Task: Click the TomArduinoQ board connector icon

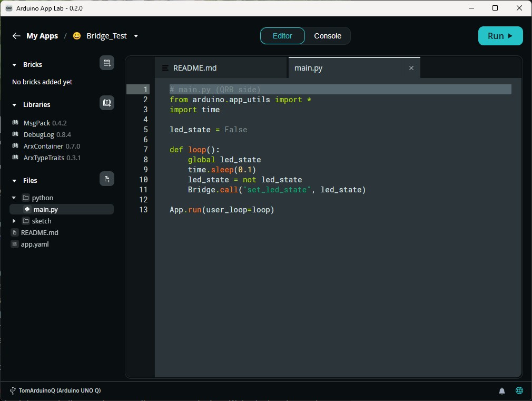Action: point(13,390)
